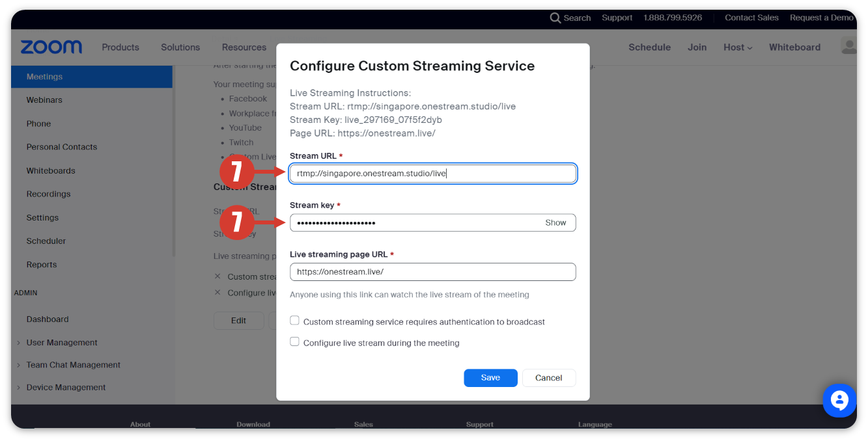Open the chat assistant bubble icon
The height and width of the screenshot is (441, 868).
pyautogui.click(x=839, y=400)
